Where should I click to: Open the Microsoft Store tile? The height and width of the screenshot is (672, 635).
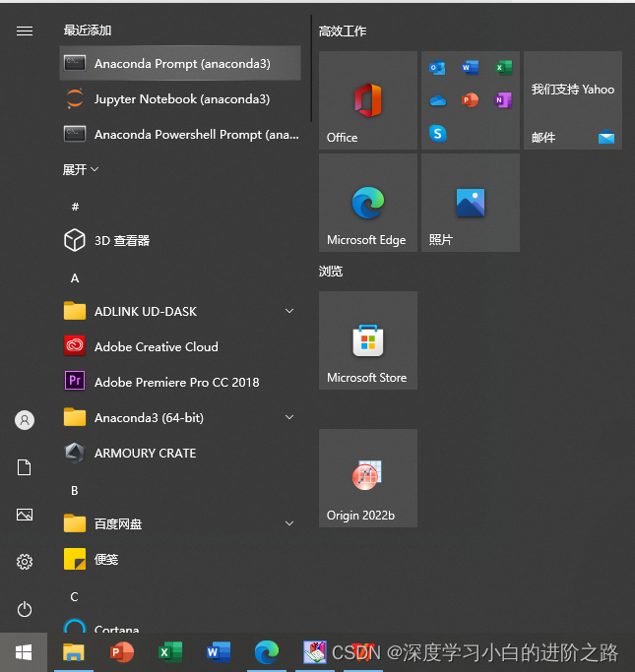(x=368, y=340)
